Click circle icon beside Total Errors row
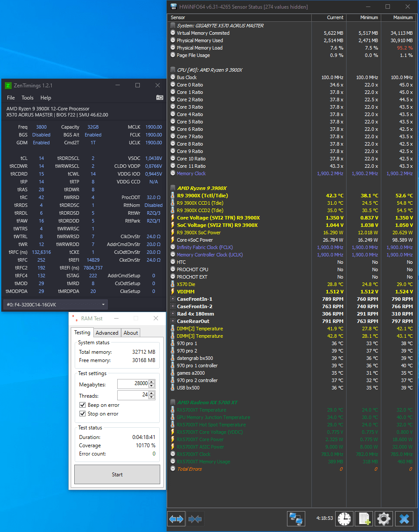Screen dimensions: 419x532 (173, 469)
